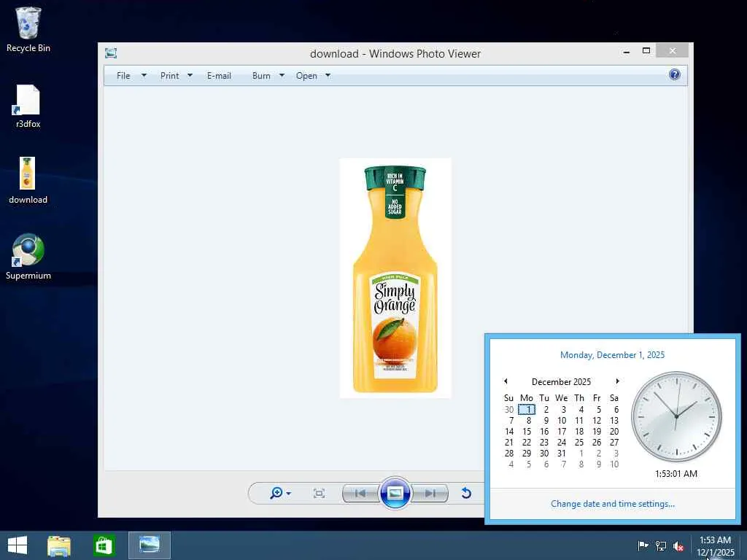
Task: Expand the Open dropdown arrow
Action: coord(328,75)
